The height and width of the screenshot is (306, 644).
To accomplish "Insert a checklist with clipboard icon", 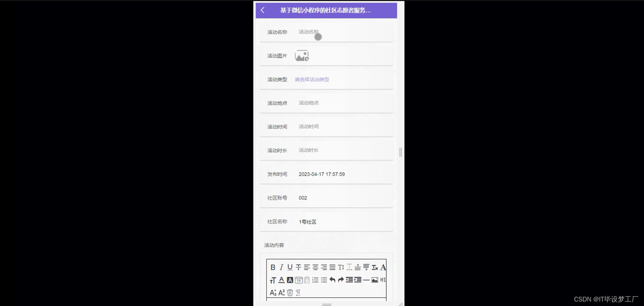I will click(x=307, y=280).
